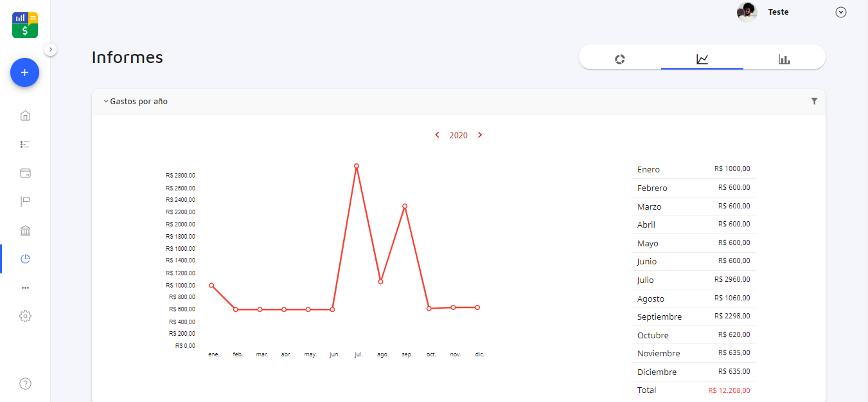Switch to the bar chart tab
This screenshot has width=868, height=402.
click(x=784, y=59)
